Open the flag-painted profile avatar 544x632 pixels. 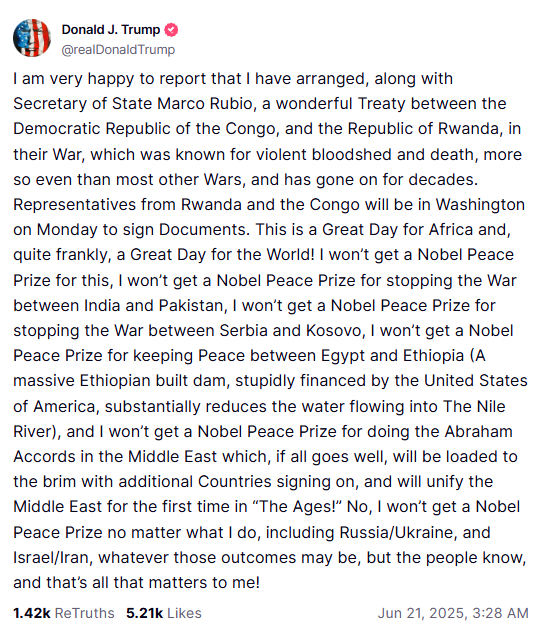(32, 38)
